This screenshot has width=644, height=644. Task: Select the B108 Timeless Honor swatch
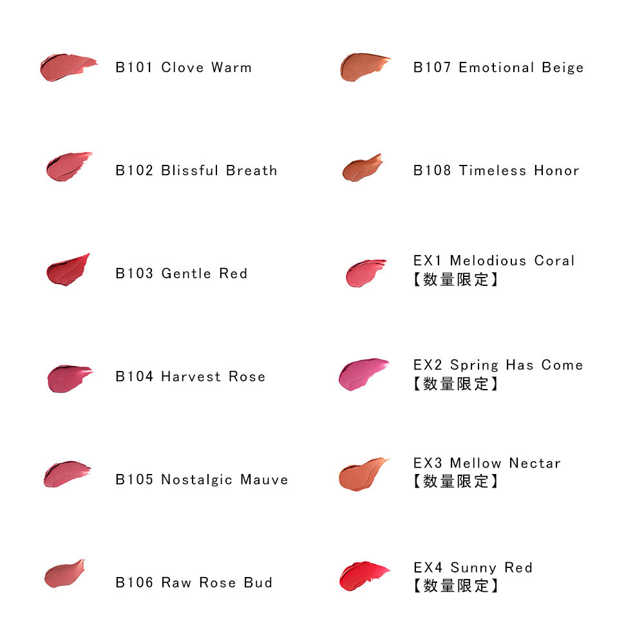tap(363, 167)
